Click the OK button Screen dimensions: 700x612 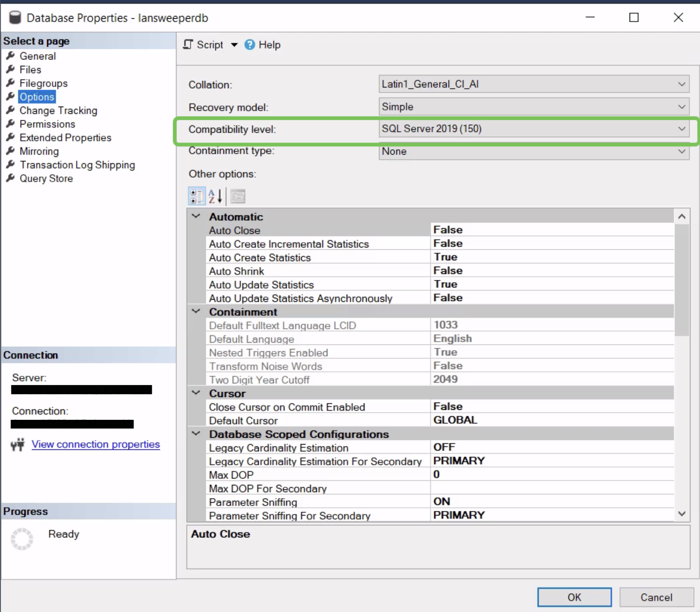(x=574, y=597)
